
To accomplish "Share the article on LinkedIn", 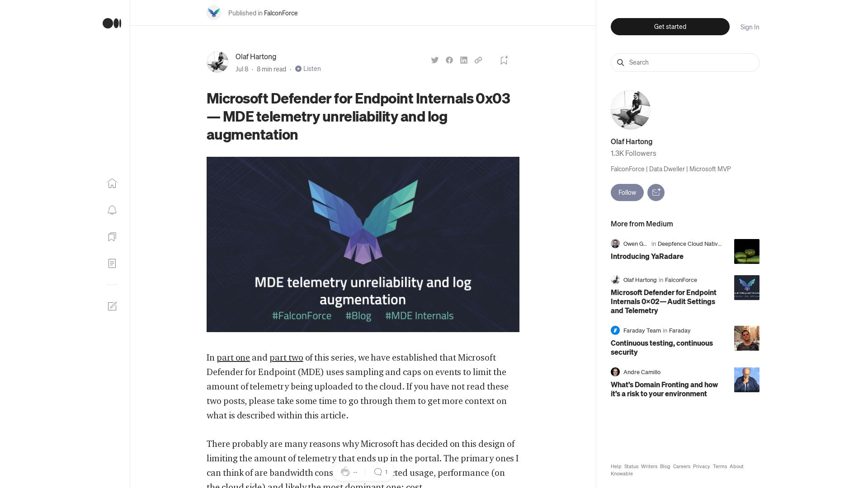I will (463, 60).
